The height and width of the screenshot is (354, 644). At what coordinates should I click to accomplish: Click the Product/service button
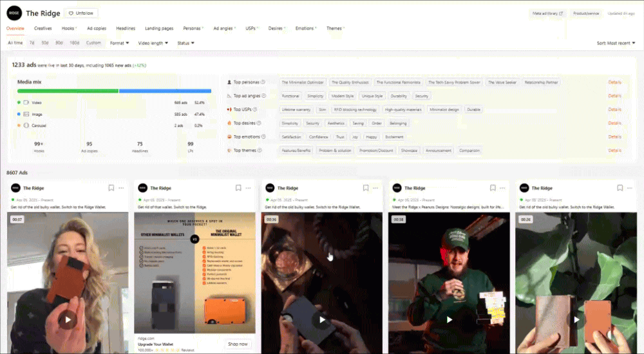click(x=585, y=13)
